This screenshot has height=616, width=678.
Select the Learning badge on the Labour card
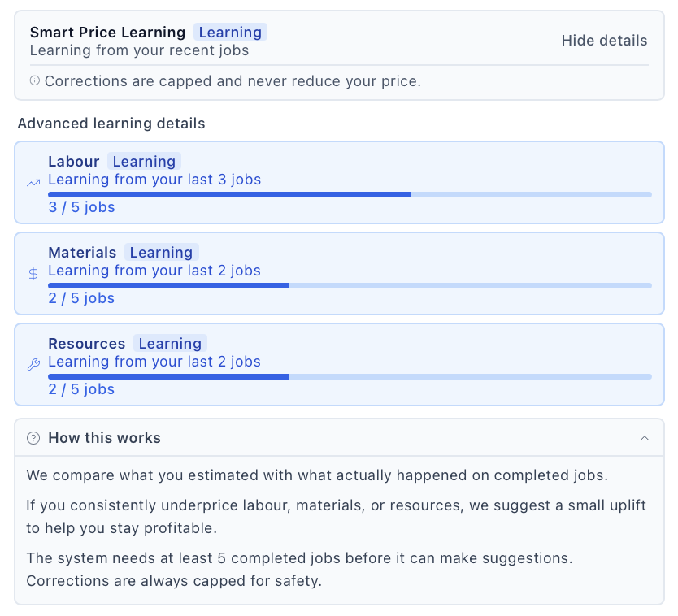[x=144, y=162]
